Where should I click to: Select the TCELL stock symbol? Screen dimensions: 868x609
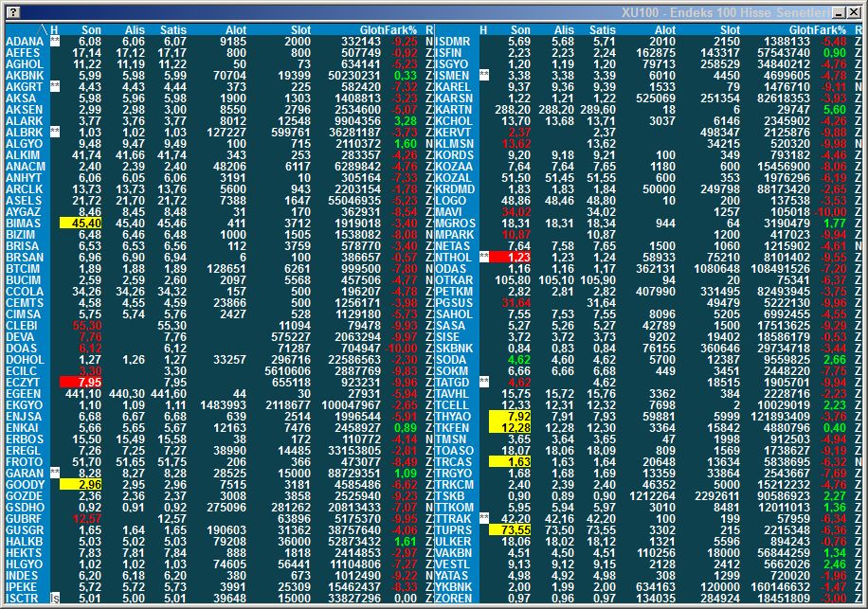click(453, 404)
